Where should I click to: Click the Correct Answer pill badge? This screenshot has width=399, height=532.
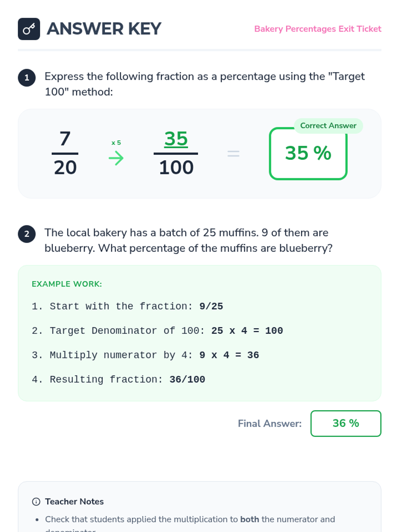(x=328, y=126)
